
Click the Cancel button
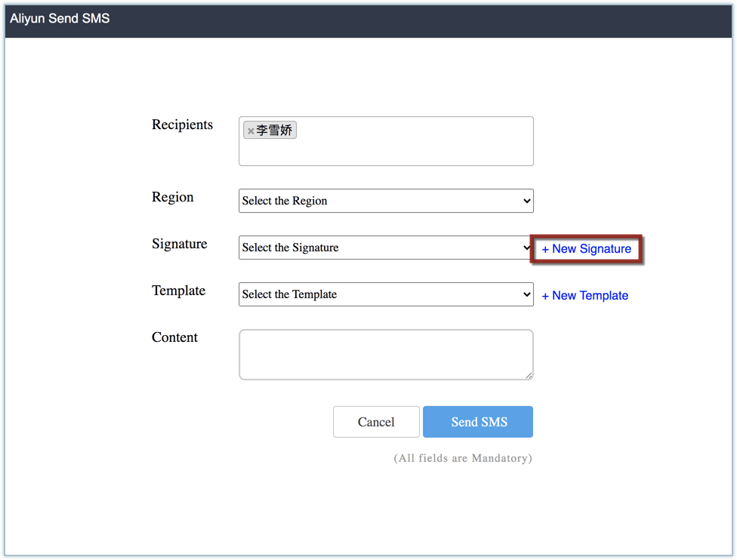(x=376, y=422)
